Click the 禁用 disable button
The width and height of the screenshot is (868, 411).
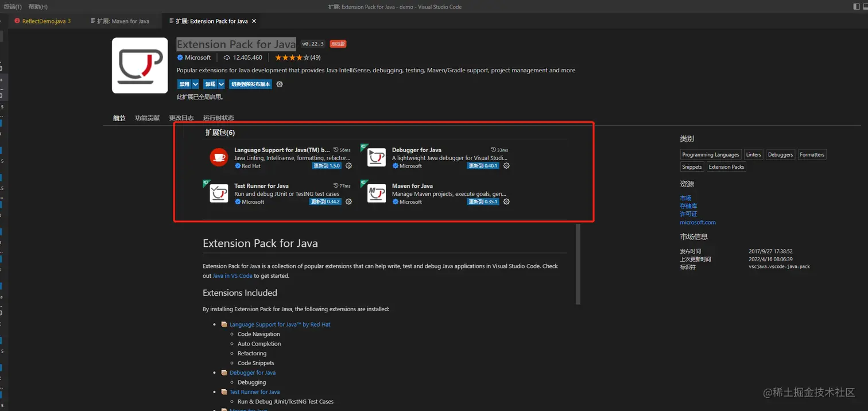pos(184,84)
